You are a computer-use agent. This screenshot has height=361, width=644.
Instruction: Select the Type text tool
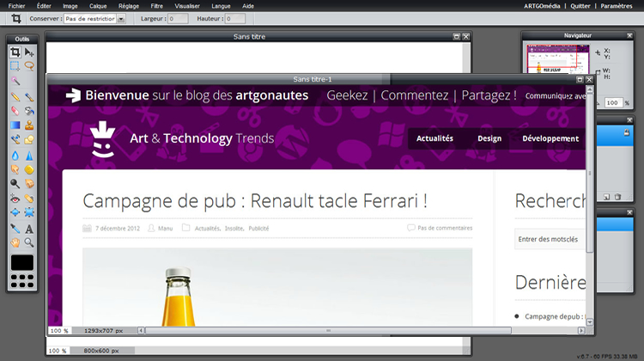tap(29, 229)
